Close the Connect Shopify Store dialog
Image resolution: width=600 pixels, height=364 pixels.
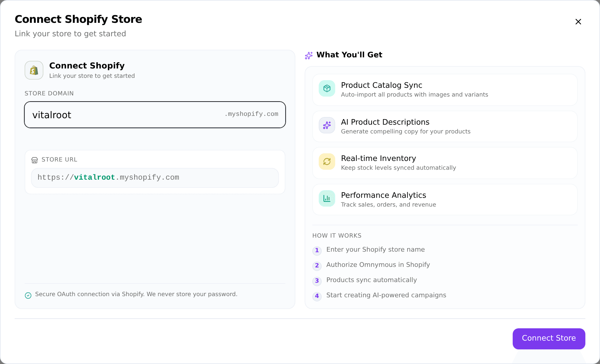coord(578,22)
